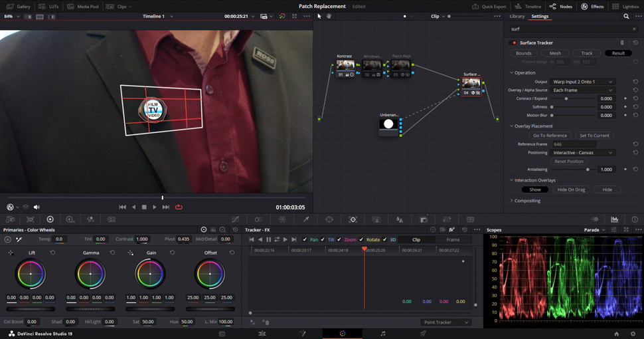Jump to the first frame
The image size is (644, 339).
pyautogui.click(x=122, y=207)
